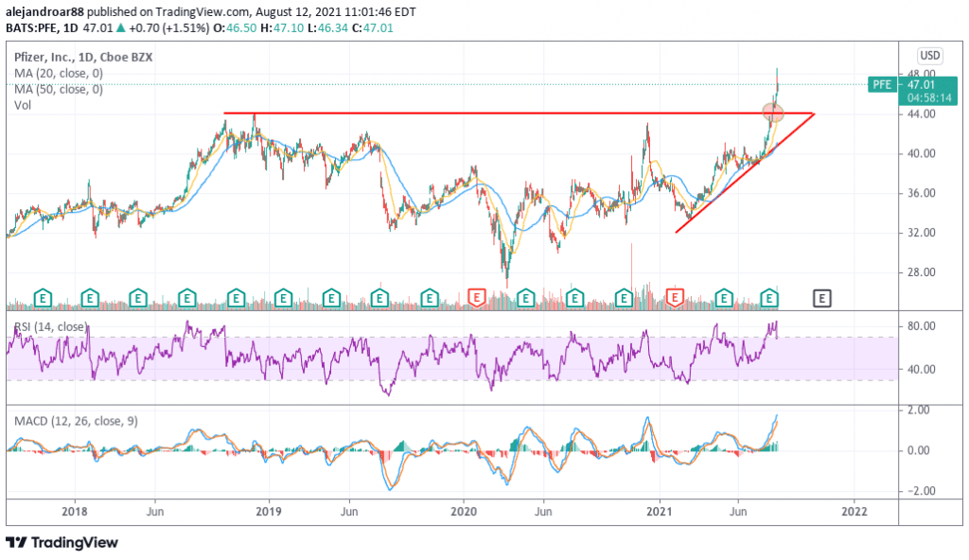This screenshot has width=969, height=560.
Task: Open the gray upcoming earnings E marker
Action: tap(822, 299)
